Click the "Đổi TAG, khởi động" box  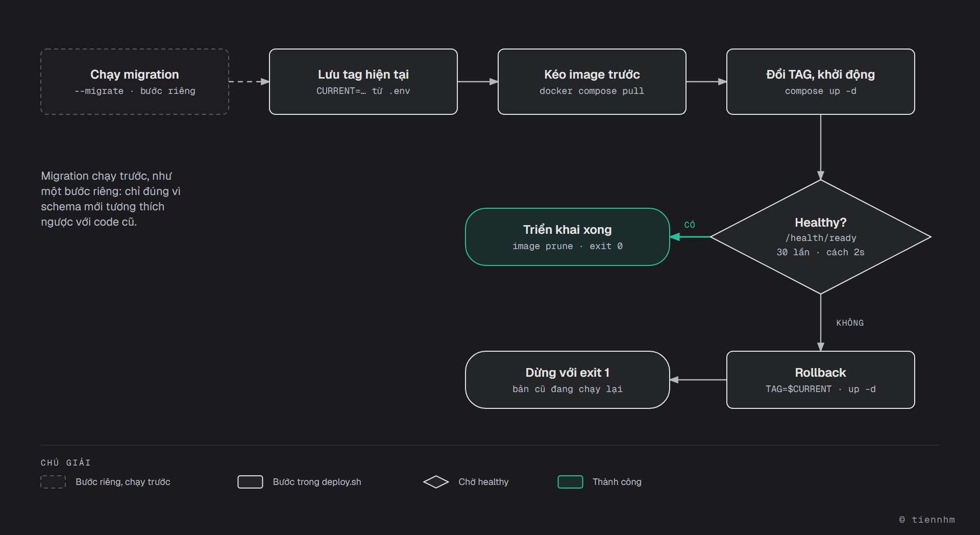click(x=821, y=82)
